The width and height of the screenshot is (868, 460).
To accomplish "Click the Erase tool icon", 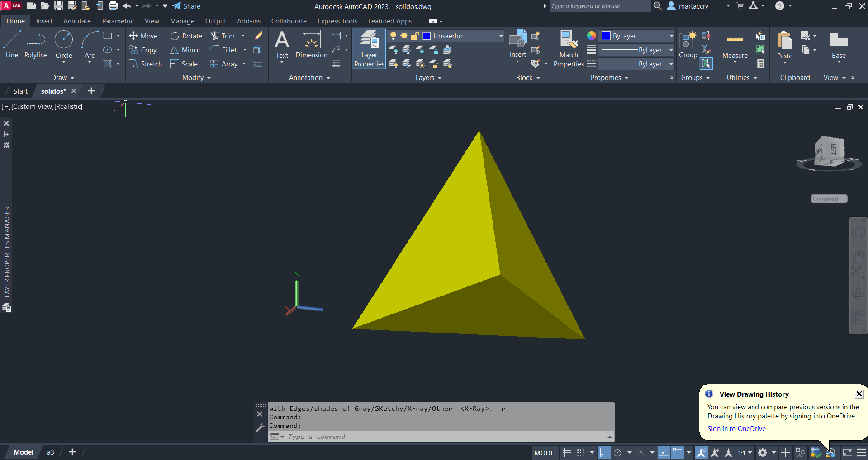I will coord(258,36).
